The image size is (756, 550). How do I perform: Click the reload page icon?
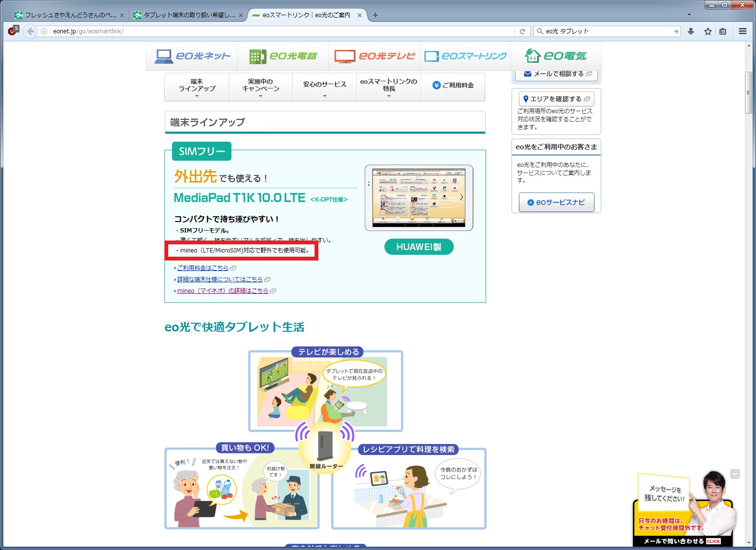point(522,31)
